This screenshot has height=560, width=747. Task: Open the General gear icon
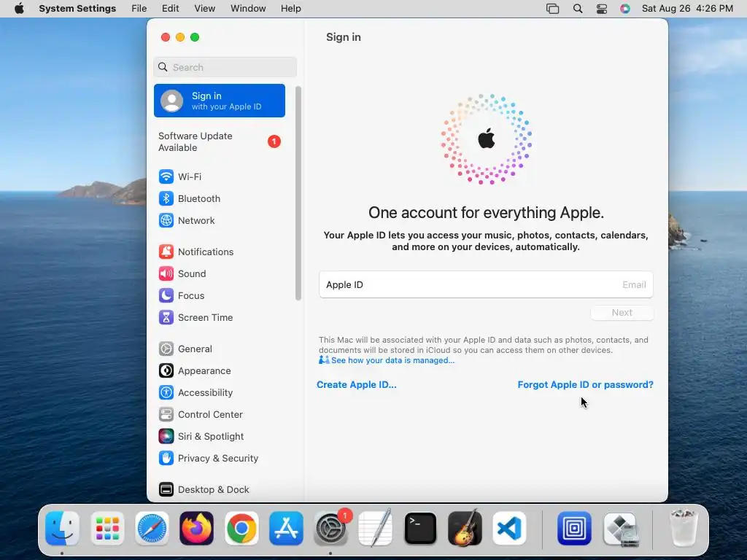pos(166,349)
